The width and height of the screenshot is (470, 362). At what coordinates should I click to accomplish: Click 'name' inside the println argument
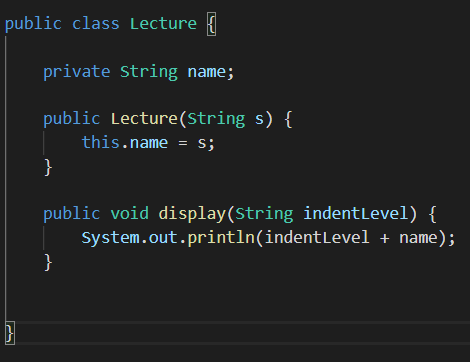(x=418, y=238)
